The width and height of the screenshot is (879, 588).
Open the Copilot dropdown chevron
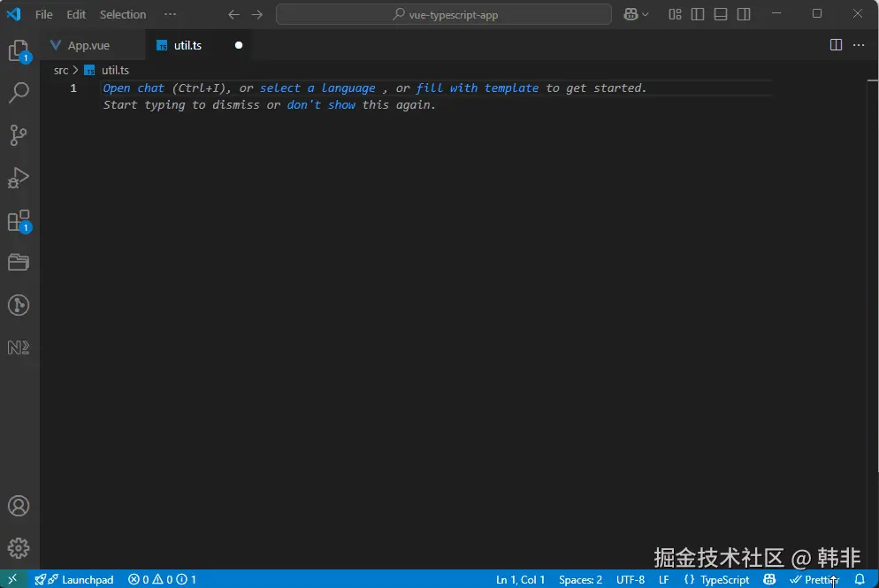[x=645, y=14]
